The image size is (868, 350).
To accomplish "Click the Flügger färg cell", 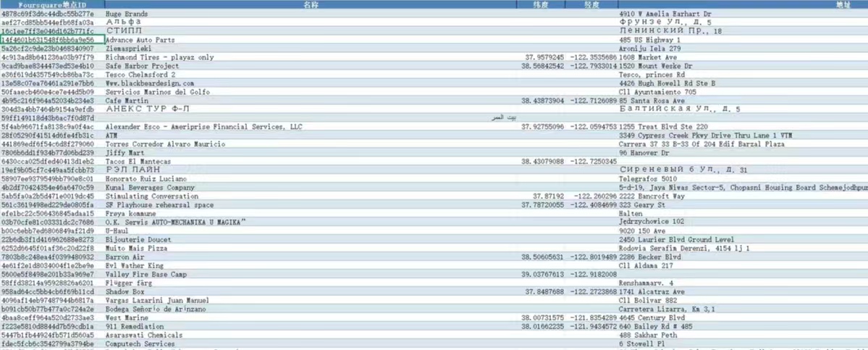I will coord(310,283).
